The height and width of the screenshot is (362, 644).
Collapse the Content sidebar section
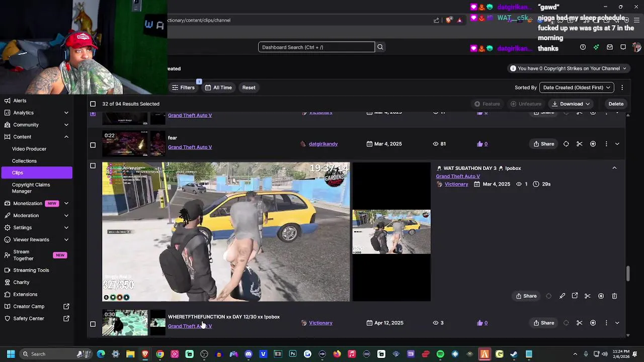pyautogui.click(x=66, y=137)
